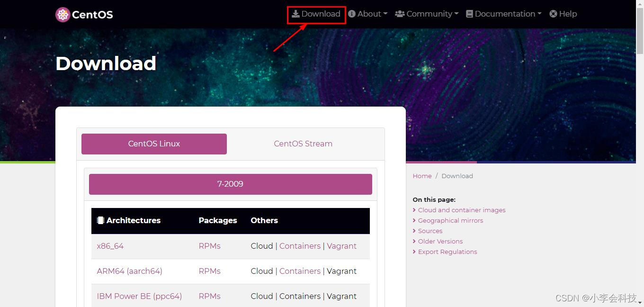
Task: Jump to Geographical mirrors section
Action: [450, 220]
